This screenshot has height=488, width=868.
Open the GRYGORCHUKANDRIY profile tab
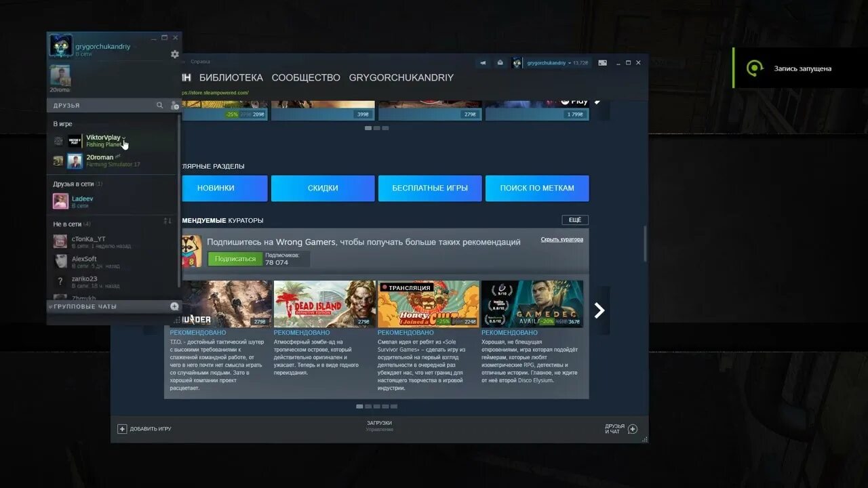(x=401, y=77)
